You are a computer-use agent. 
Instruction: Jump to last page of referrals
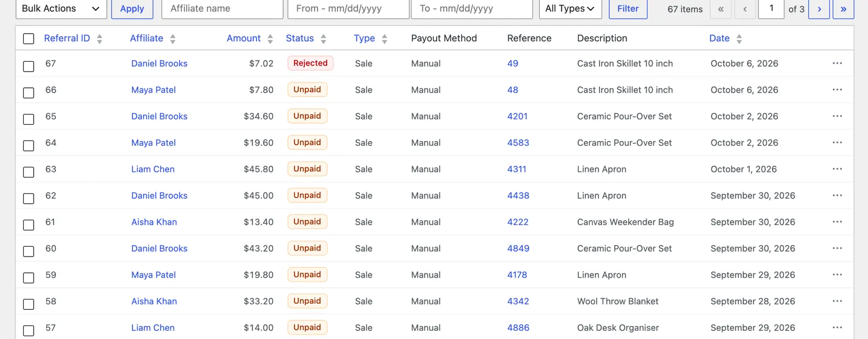point(844,9)
